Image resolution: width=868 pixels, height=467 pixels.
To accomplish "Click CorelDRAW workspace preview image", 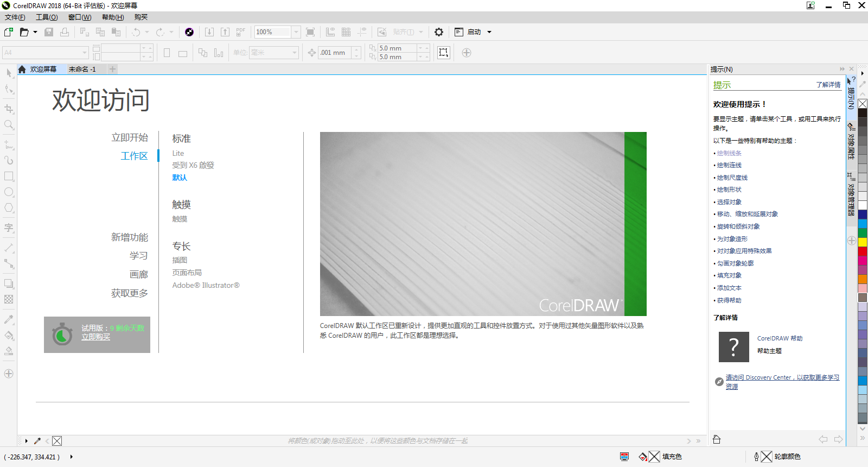I will tap(483, 224).
